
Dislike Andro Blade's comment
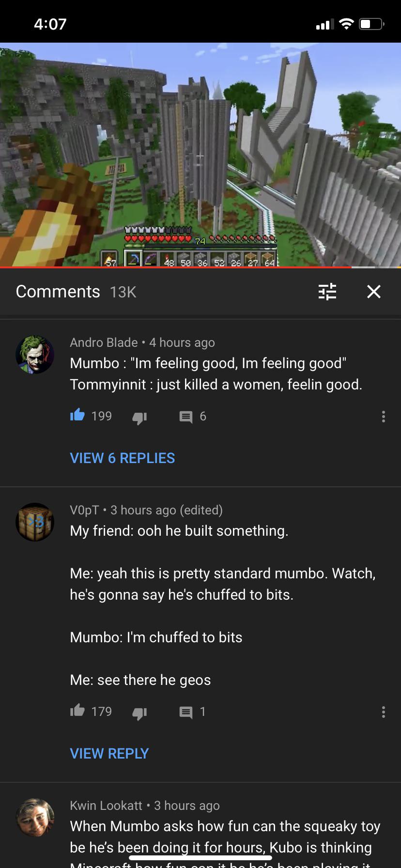(x=139, y=417)
